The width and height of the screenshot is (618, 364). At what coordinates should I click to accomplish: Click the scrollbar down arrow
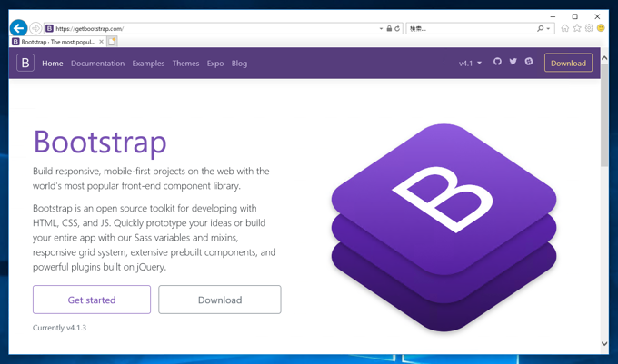604,343
